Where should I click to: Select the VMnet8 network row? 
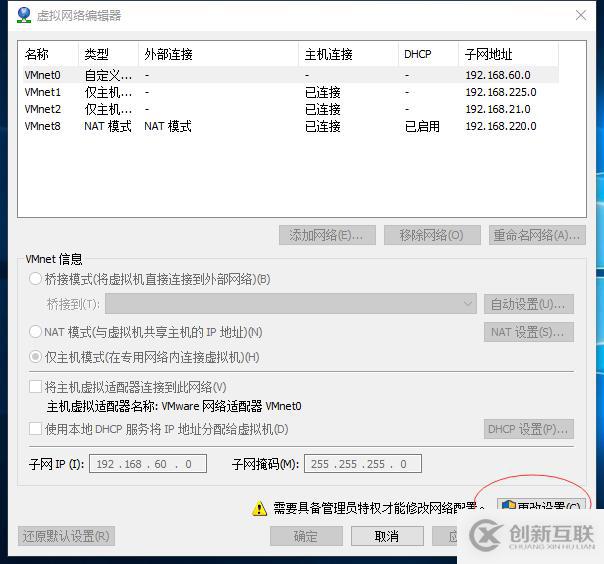tap(290, 126)
